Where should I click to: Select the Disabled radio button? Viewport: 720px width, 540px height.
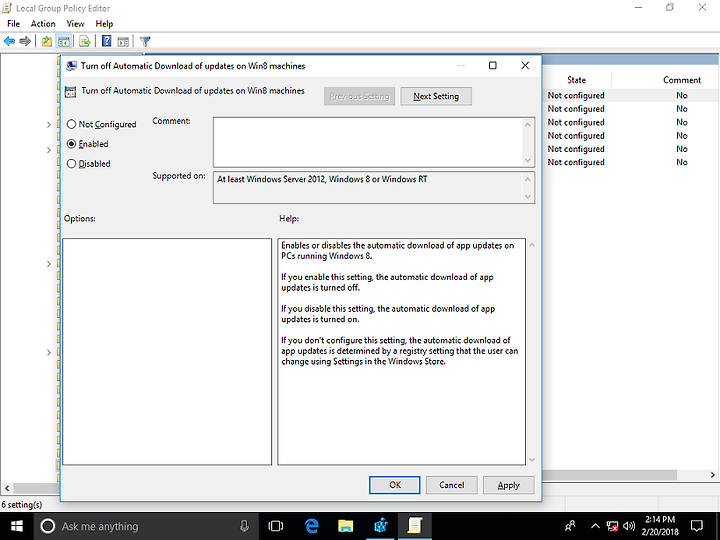[x=71, y=163]
